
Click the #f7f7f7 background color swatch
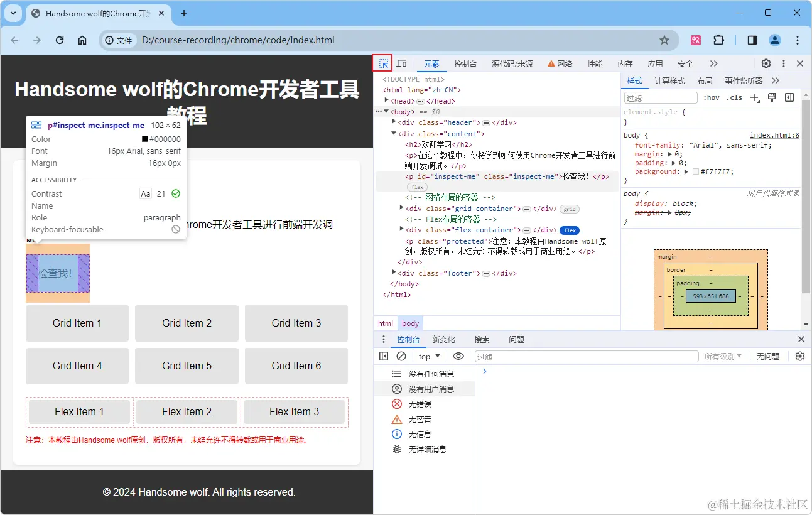pyautogui.click(x=695, y=171)
